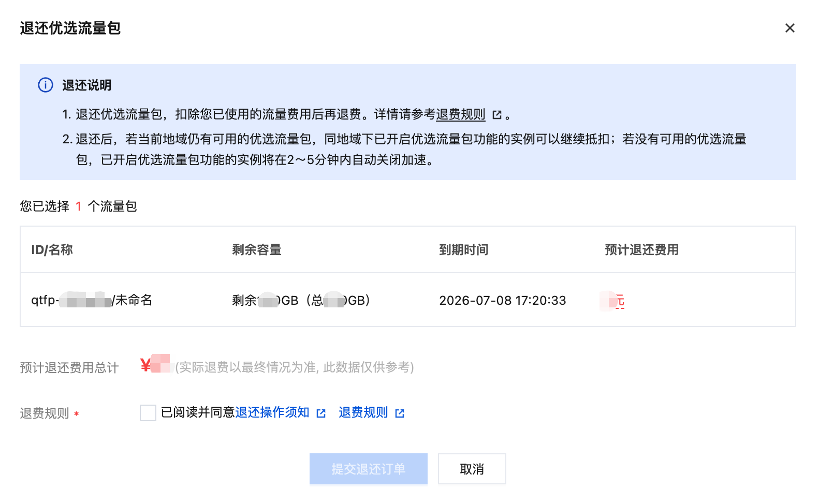819x504 pixels.
Task: Click the 已阅读并同意 label text
Action: click(x=198, y=412)
